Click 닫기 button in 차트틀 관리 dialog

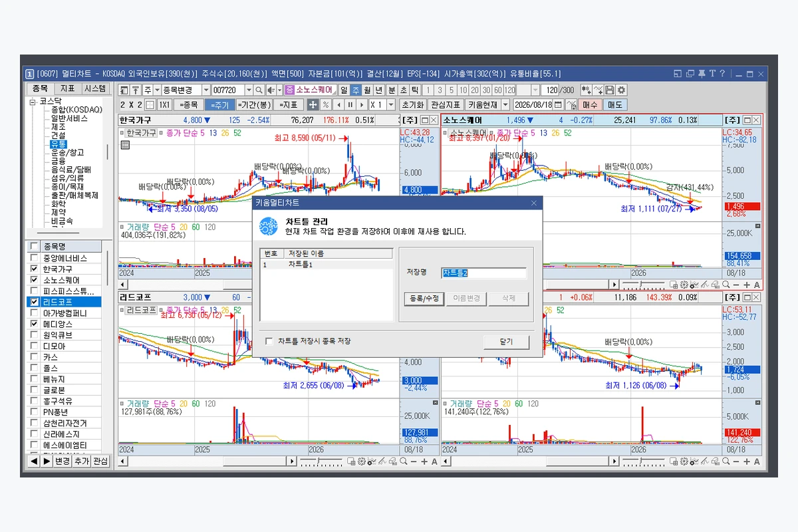coord(506,341)
